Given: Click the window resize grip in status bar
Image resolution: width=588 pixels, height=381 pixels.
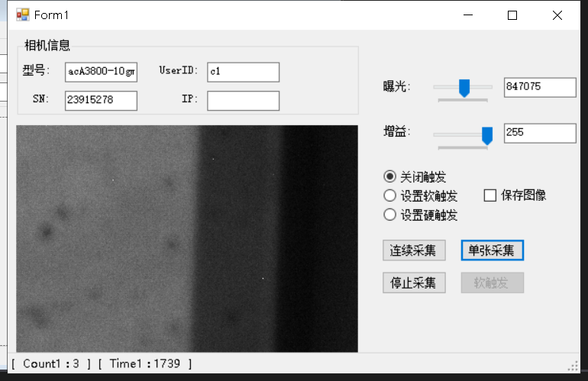Looking at the screenshot, I should click(573, 366).
